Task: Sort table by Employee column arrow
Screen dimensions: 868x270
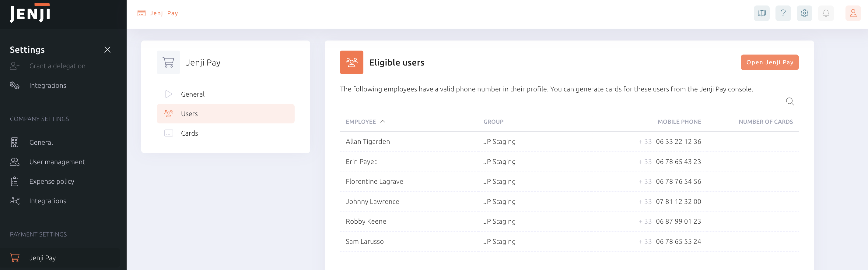Action: (x=383, y=122)
